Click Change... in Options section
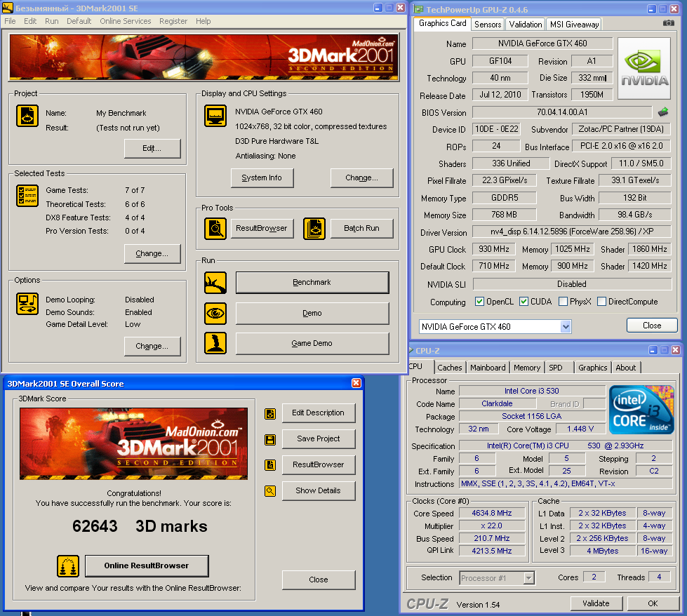The image size is (687, 616). coord(152,346)
